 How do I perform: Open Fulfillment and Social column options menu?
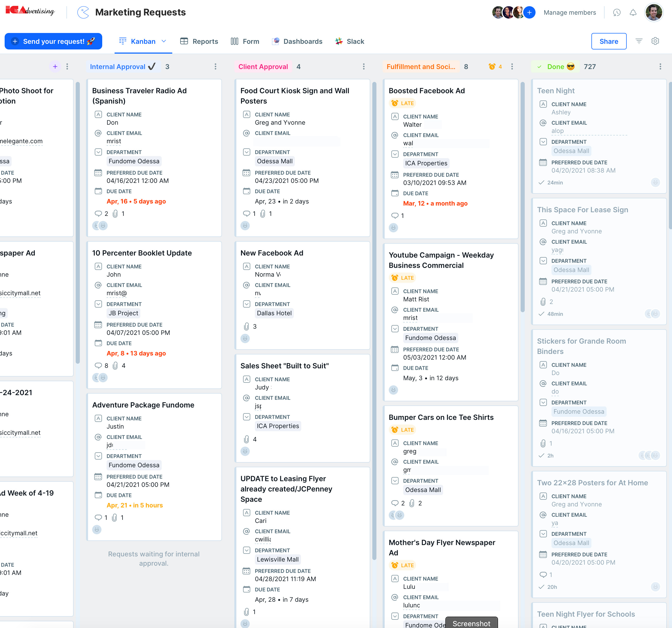512,67
